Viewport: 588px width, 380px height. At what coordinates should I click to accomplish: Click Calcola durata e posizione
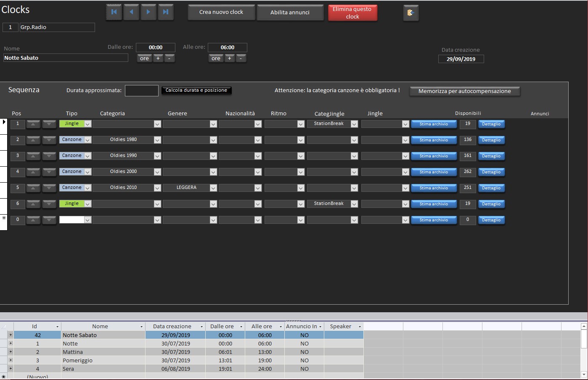196,90
